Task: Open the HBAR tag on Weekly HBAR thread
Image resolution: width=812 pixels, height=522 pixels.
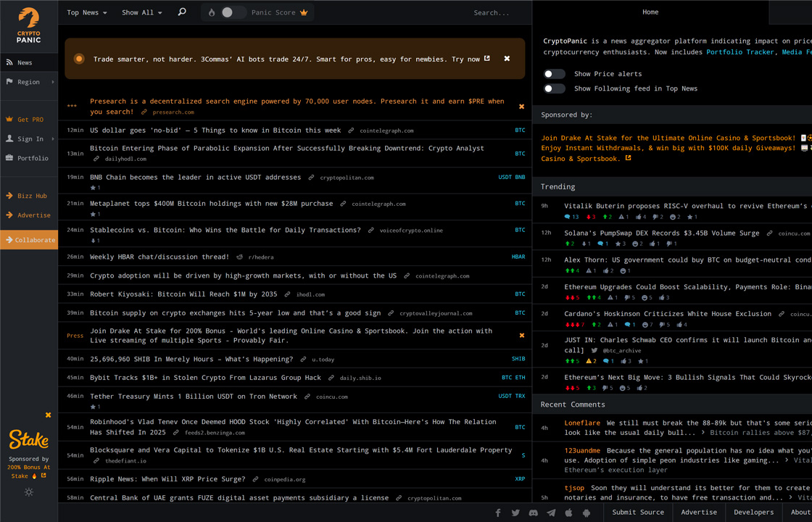Action: click(x=518, y=257)
